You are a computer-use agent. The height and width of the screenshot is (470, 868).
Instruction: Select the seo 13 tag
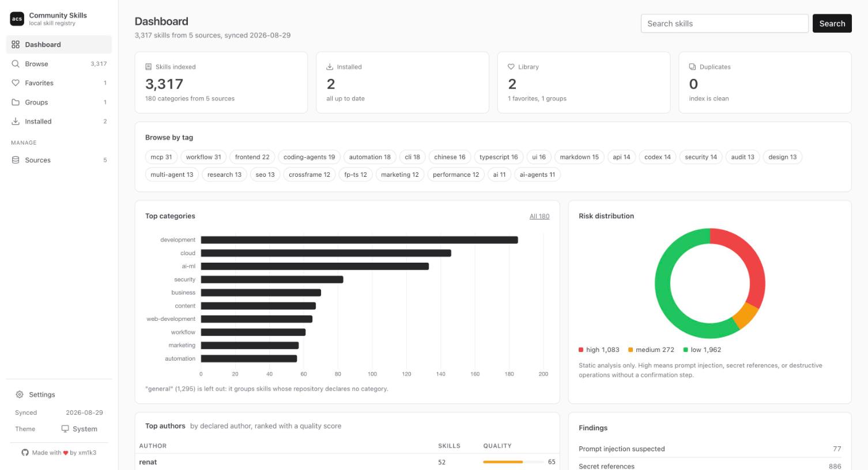coord(265,175)
